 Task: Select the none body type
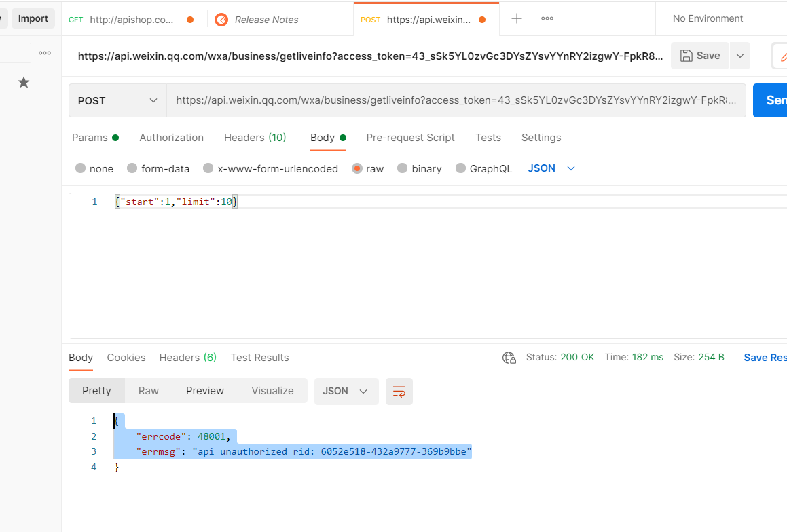[94, 168]
